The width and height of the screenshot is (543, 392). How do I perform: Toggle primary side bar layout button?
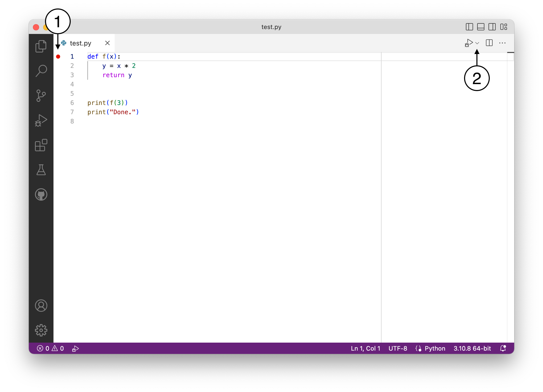[469, 27]
